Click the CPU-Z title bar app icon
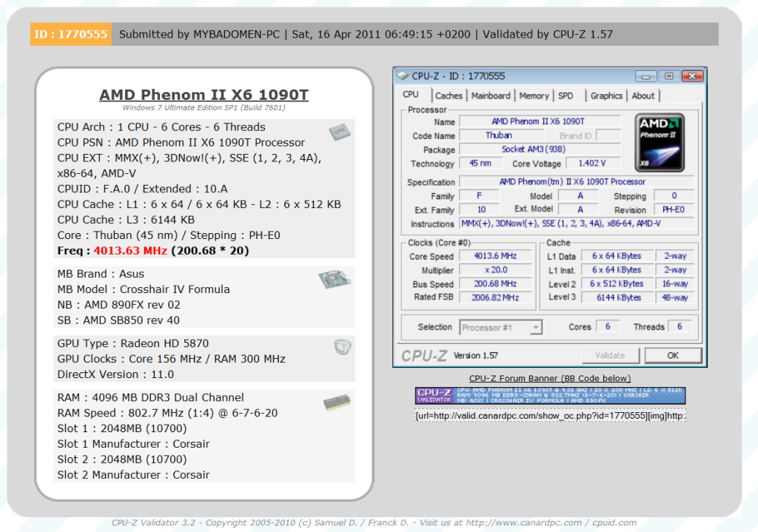Image resolution: width=758 pixels, height=532 pixels. point(402,76)
